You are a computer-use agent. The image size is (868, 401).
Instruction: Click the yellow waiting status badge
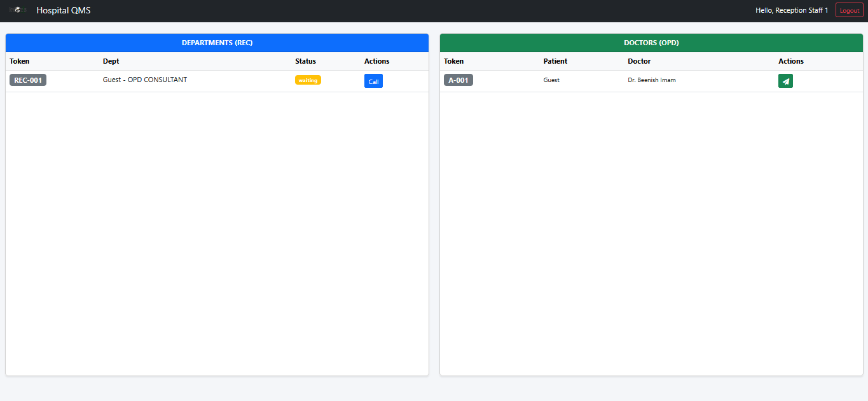(x=308, y=80)
